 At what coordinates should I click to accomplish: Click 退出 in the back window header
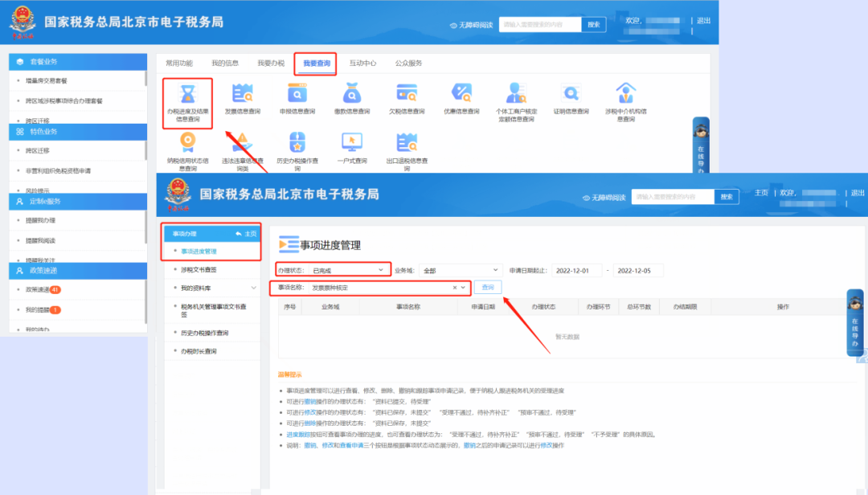point(703,20)
